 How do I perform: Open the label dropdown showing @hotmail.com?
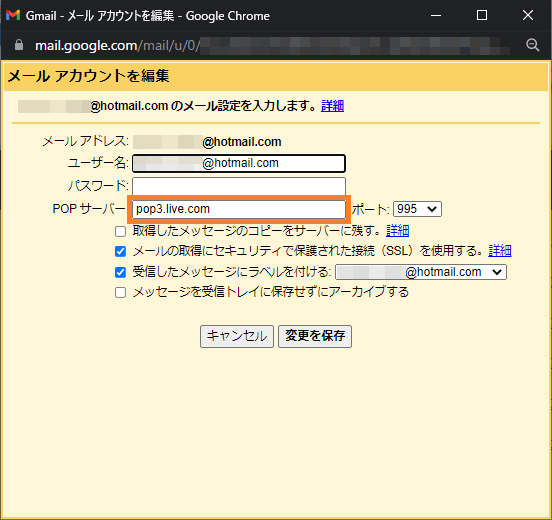coord(421,272)
